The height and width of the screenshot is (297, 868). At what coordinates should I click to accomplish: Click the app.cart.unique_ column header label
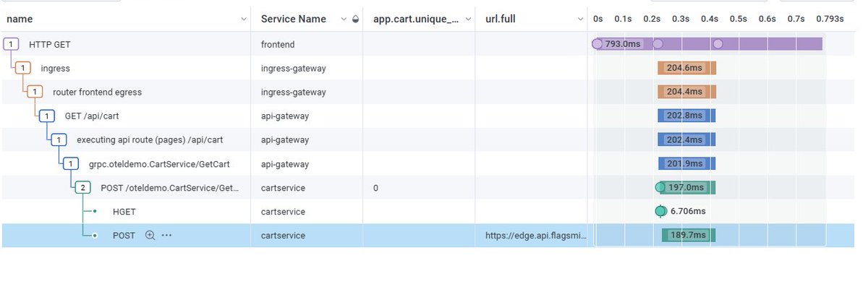click(416, 20)
